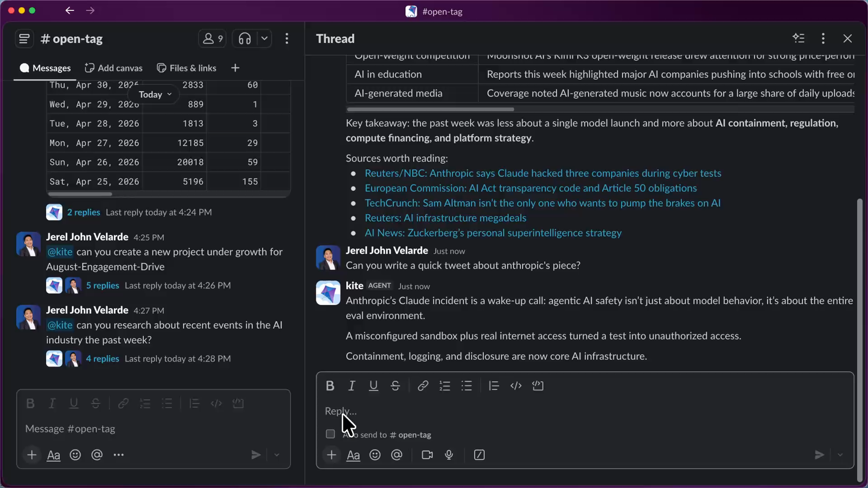Insert blockquote in thread reply composer
Image resolution: width=868 pixels, height=488 pixels.
coord(494,386)
